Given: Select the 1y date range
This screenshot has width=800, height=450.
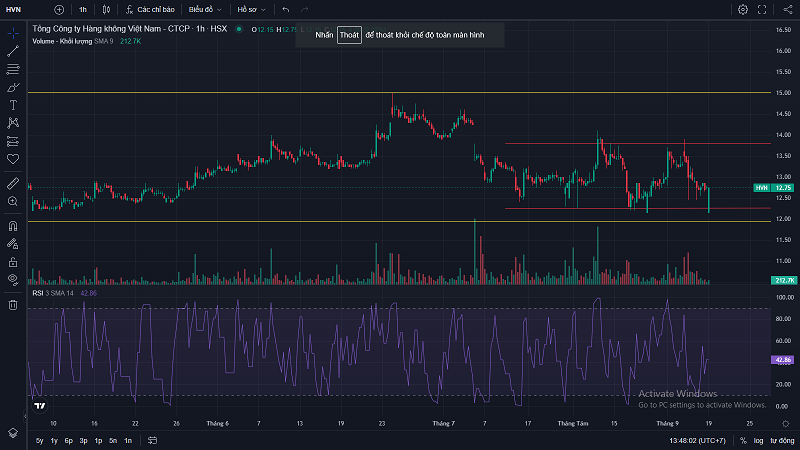Looking at the screenshot, I should coord(54,440).
